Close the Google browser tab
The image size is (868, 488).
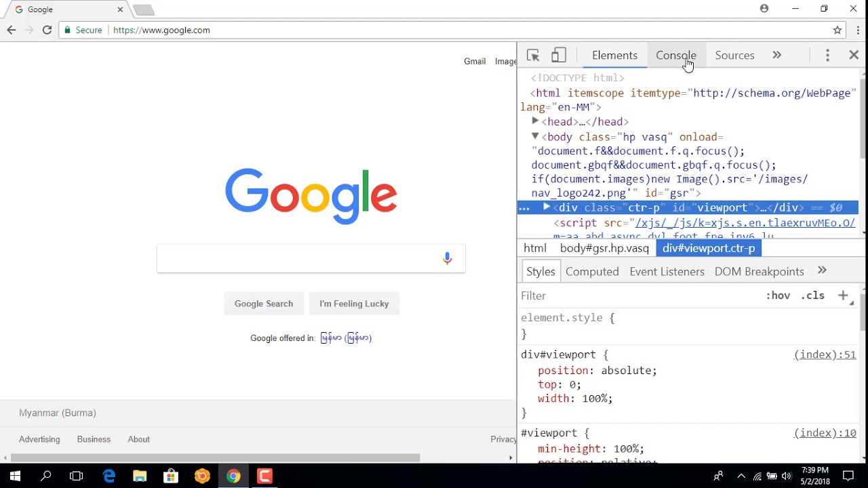pyautogui.click(x=120, y=9)
